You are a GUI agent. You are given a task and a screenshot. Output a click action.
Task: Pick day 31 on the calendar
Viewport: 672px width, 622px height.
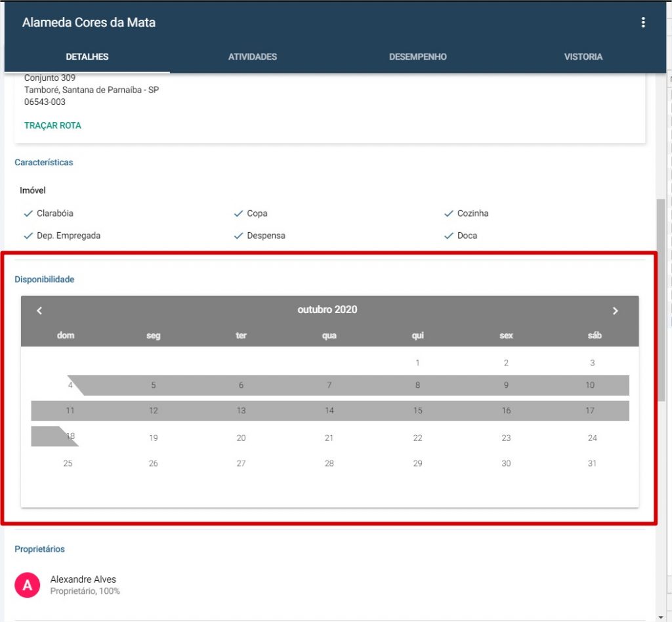pos(592,463)
